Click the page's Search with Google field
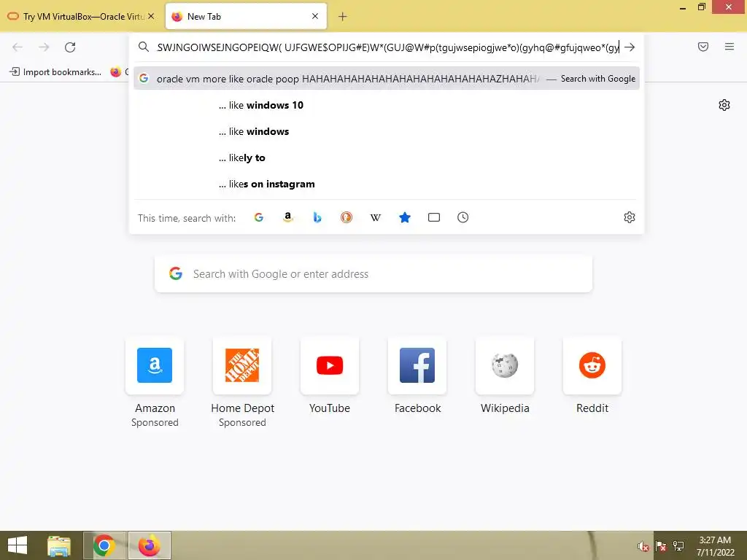 pyautogui.click(x=373, y=274)
